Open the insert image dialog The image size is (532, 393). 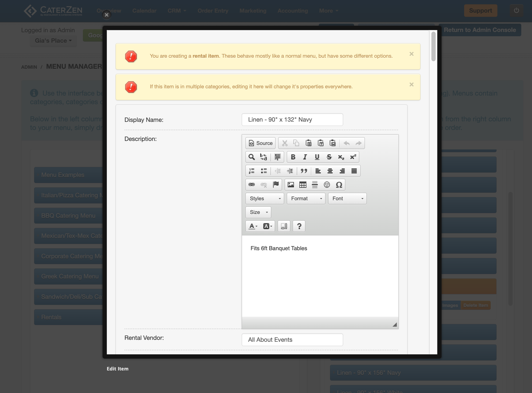click(291, 185)
